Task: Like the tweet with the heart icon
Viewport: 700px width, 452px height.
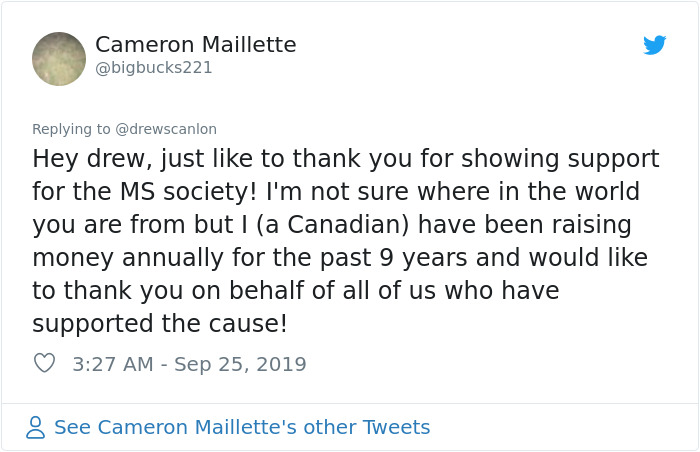Action: [x=44, y=364]
